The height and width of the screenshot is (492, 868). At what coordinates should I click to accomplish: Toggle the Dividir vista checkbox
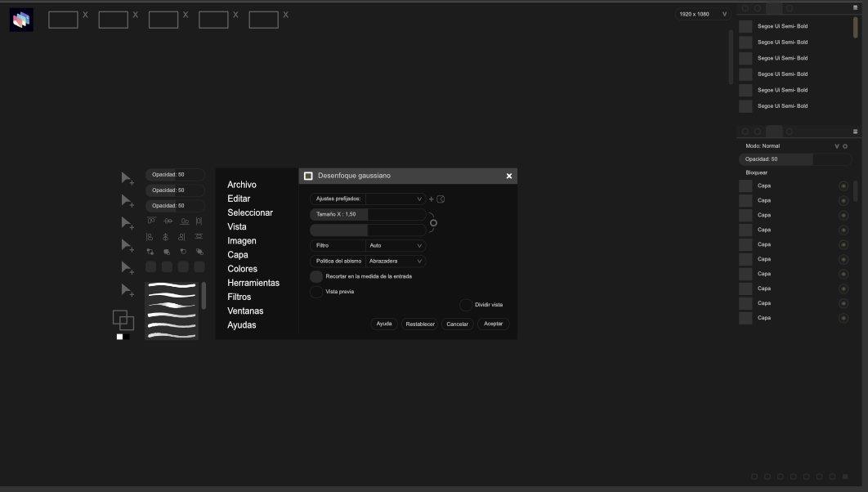pyautogui.click(x=466, y=305)
